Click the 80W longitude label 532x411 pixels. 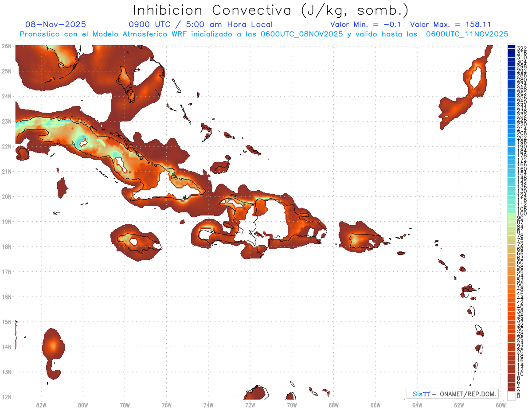coord(83,405)
